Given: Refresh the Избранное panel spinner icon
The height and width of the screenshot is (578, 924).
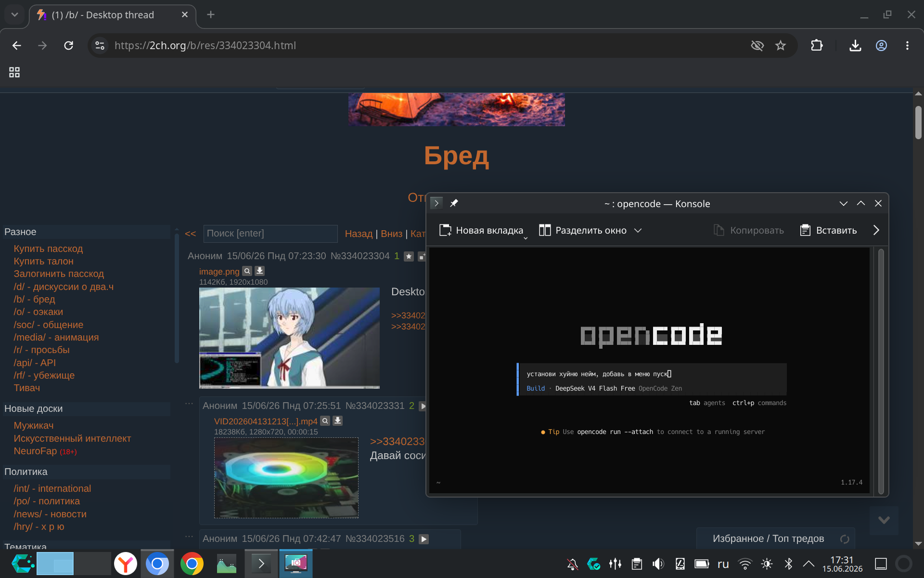Looking at the screenshot, I should pyautogui.click(x=845, y=539).
